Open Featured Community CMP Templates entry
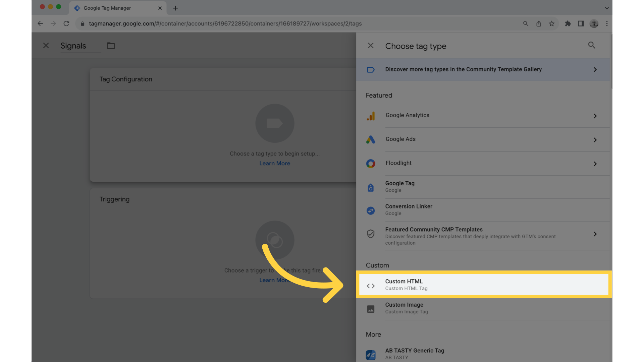 (484, 236)
